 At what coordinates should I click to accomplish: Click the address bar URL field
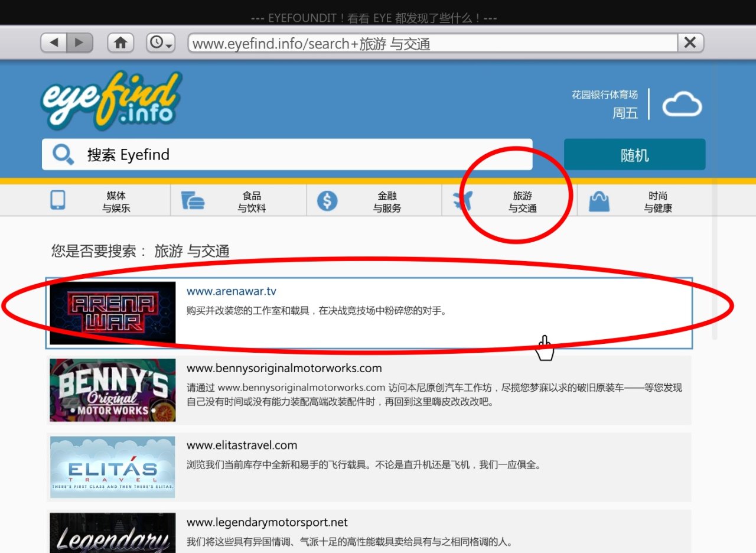click(432, 43)
